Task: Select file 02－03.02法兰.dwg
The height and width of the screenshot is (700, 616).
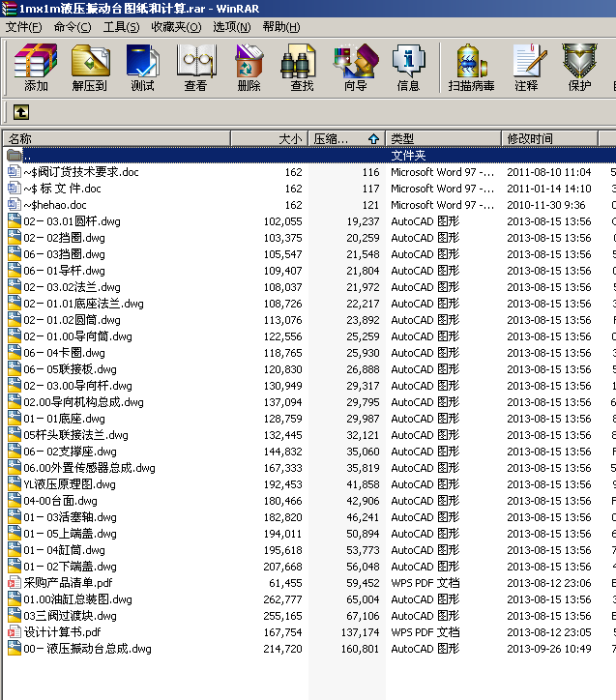Action: coord(72,287)
